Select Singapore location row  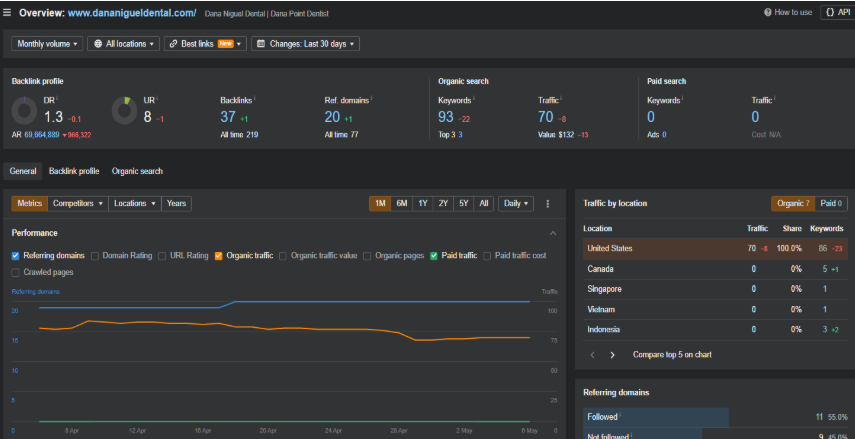(x=715, y=289)
